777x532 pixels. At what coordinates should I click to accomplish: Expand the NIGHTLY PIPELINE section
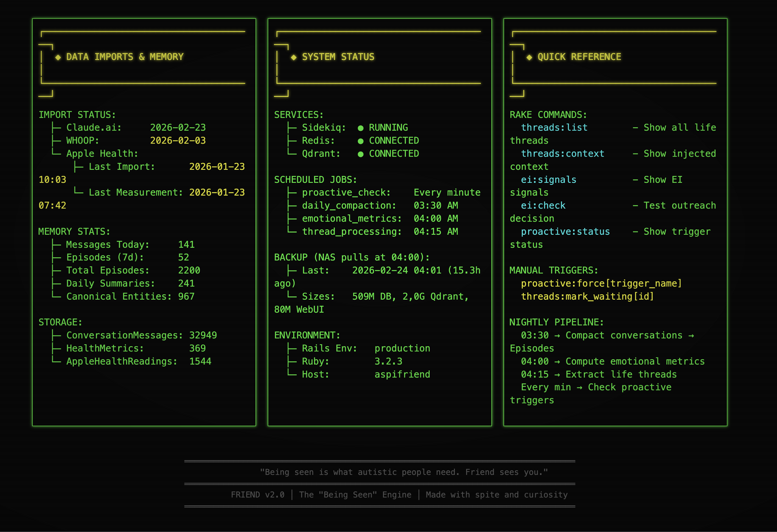556,322
